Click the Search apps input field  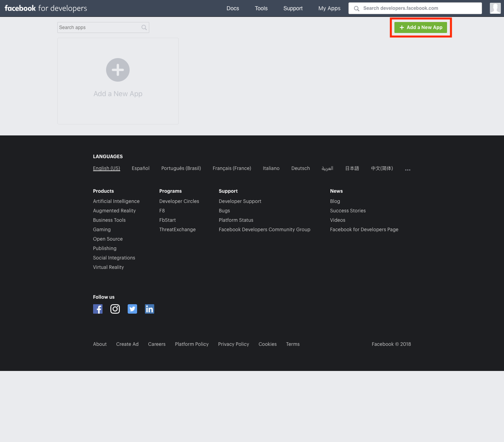coord(103,27)
